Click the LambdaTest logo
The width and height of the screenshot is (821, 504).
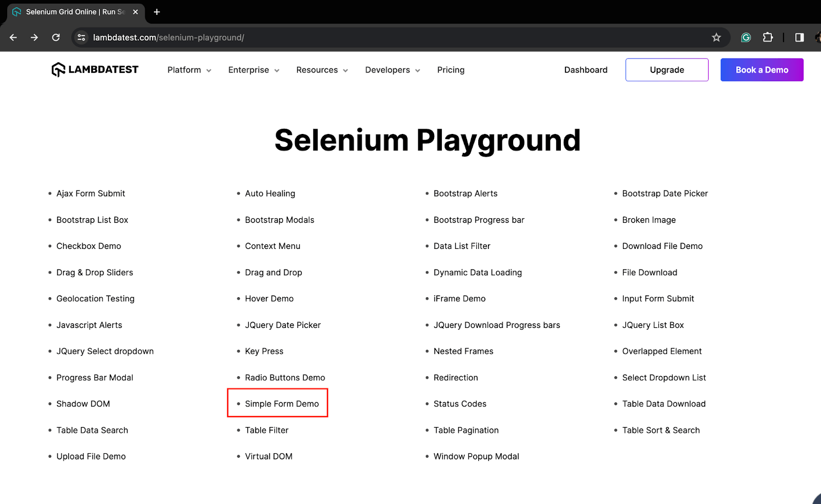click(95, 69)
